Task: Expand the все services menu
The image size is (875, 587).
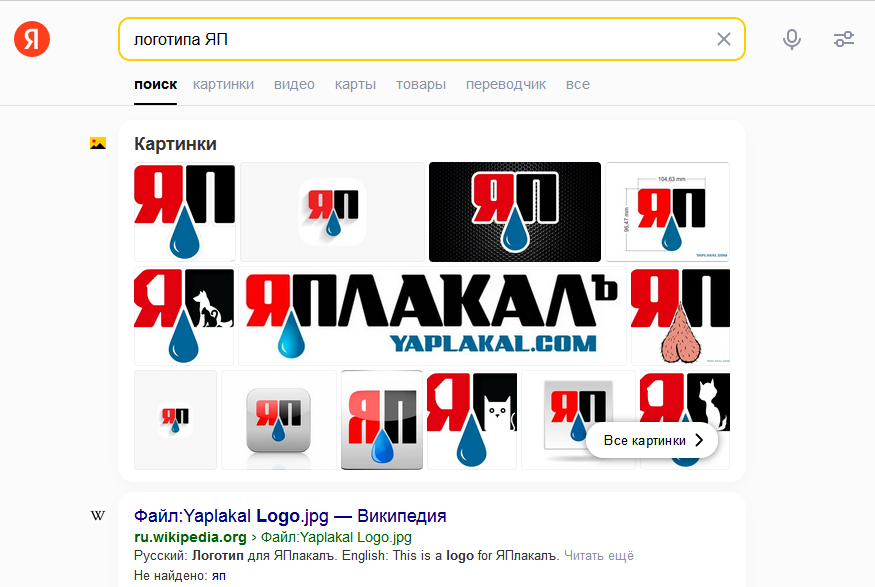Action: (x=578, y=84)
